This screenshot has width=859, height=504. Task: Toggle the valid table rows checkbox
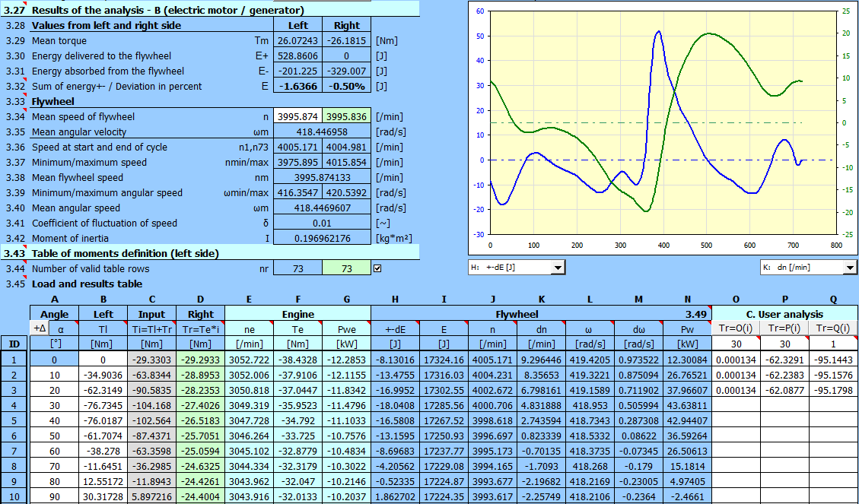(377, 268)
